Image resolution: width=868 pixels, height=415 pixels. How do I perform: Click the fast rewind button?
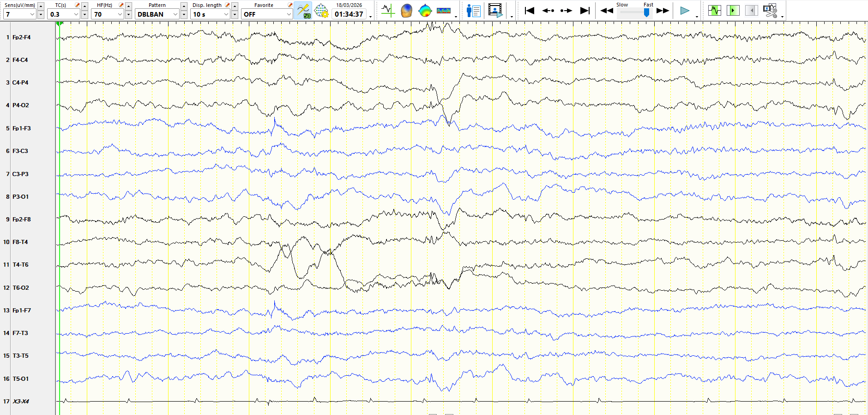point(607,10)
